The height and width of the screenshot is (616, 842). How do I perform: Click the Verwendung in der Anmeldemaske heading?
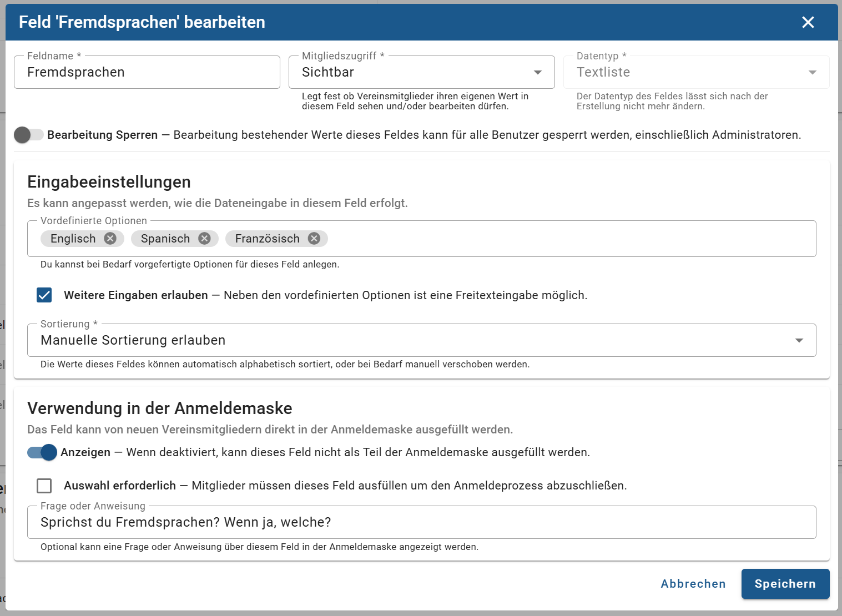(160, 408)
